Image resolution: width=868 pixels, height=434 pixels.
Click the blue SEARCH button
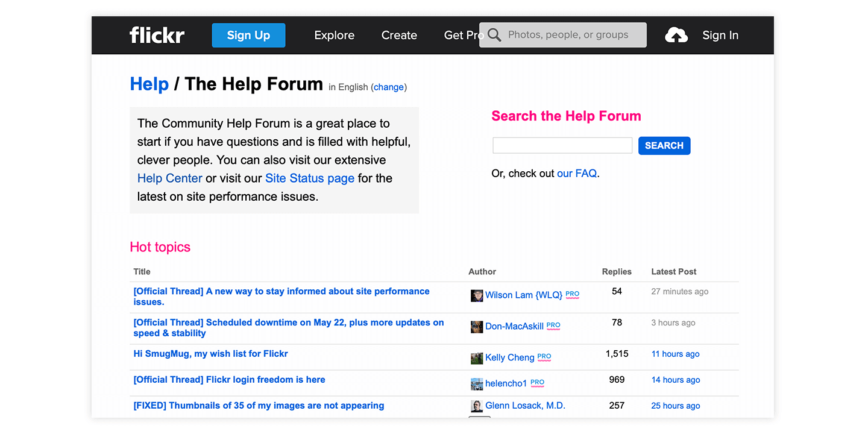[664, 145]
